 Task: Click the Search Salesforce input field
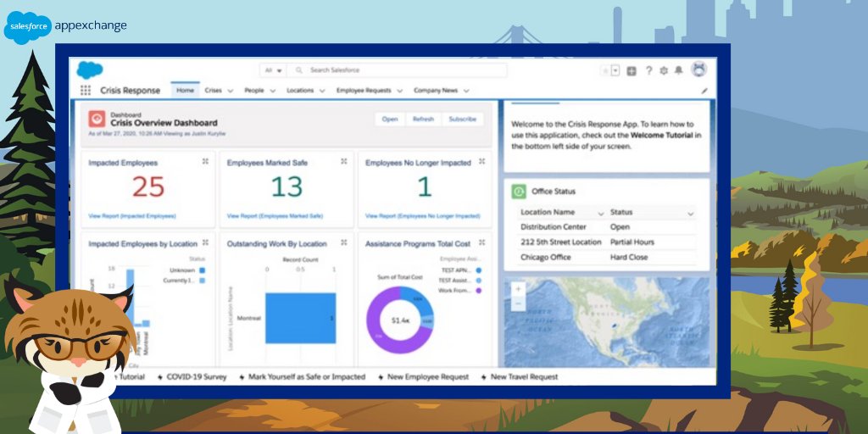[x=398, y=70]
